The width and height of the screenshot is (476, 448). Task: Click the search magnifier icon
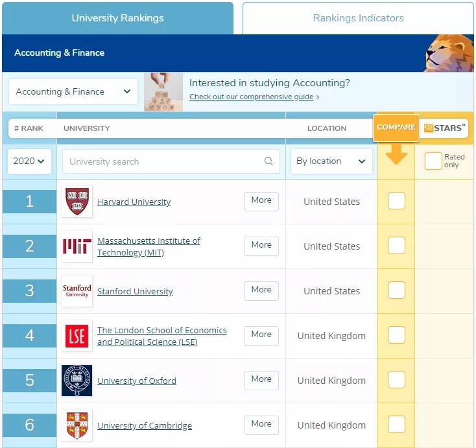[x=268, y=161]
